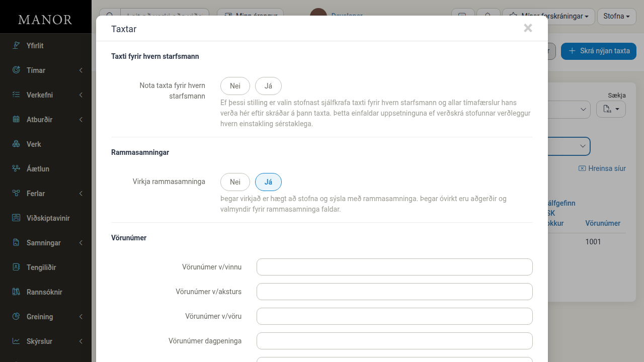Open the Mínar forskráningar dropdown
Image resolution: width=644 pixels, height=362 pixels.
[x=548, y=16]
